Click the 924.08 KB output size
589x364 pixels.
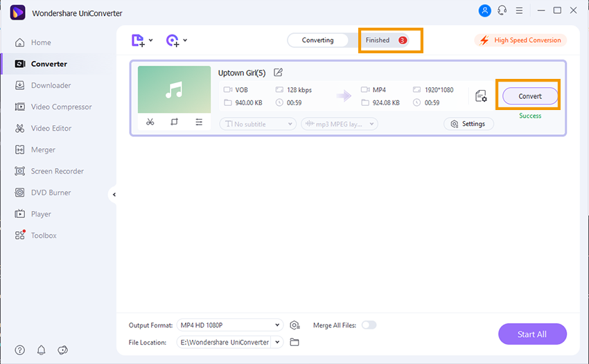[386, 102]
